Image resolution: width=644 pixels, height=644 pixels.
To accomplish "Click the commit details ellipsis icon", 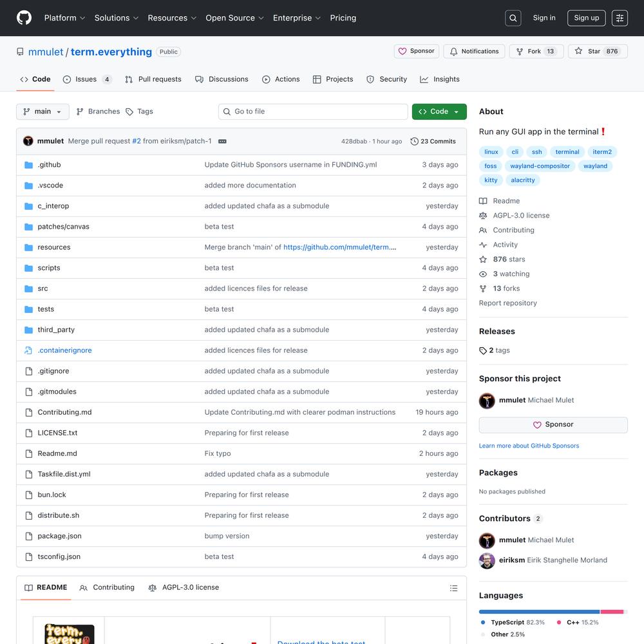I will click(222, 141).
